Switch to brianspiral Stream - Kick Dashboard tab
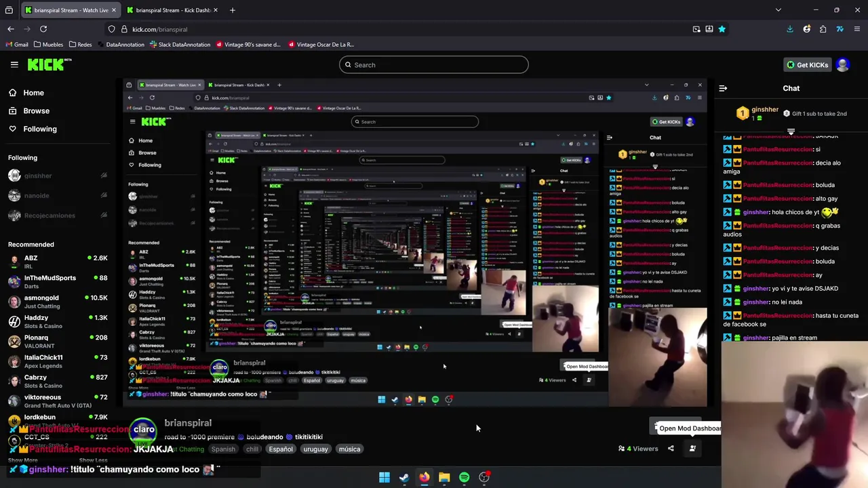Screen dimensions: 868x488 172,10
